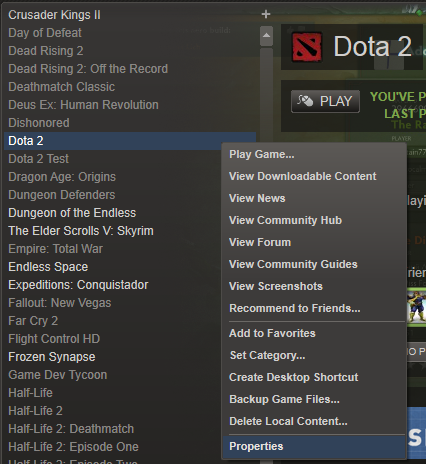Select Frozen Synapse in the games list

click(52, 357)
